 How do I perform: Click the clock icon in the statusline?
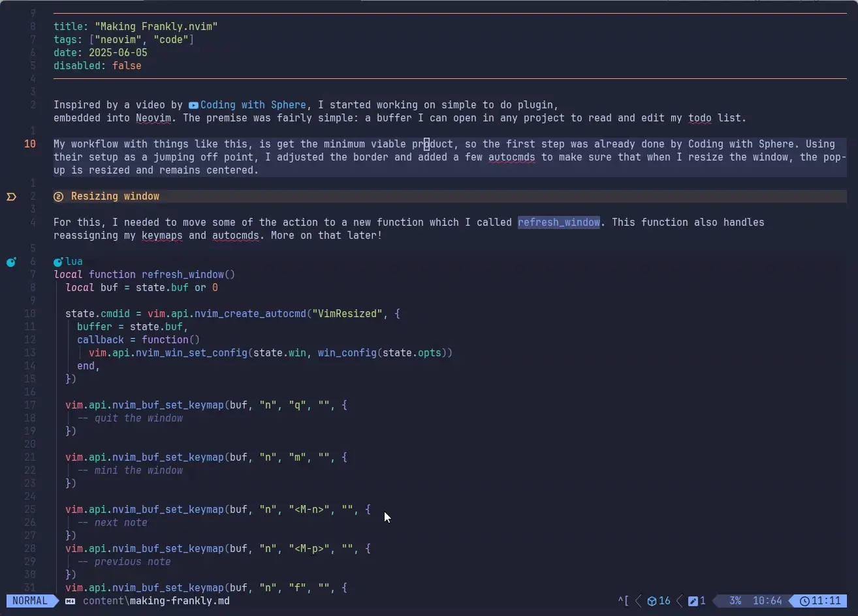click(x=804, y=601)
